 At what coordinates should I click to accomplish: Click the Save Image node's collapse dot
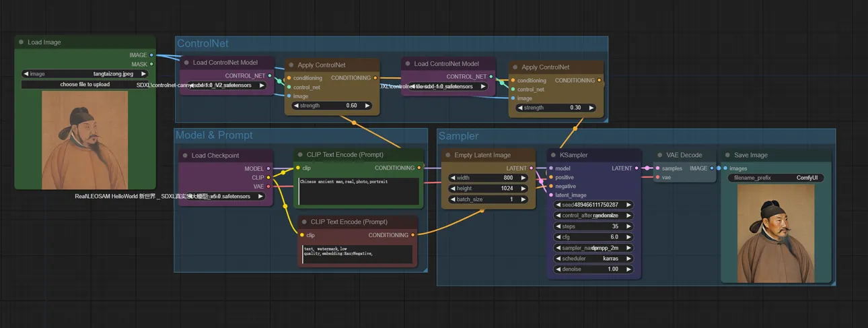[x=727, y=156]
